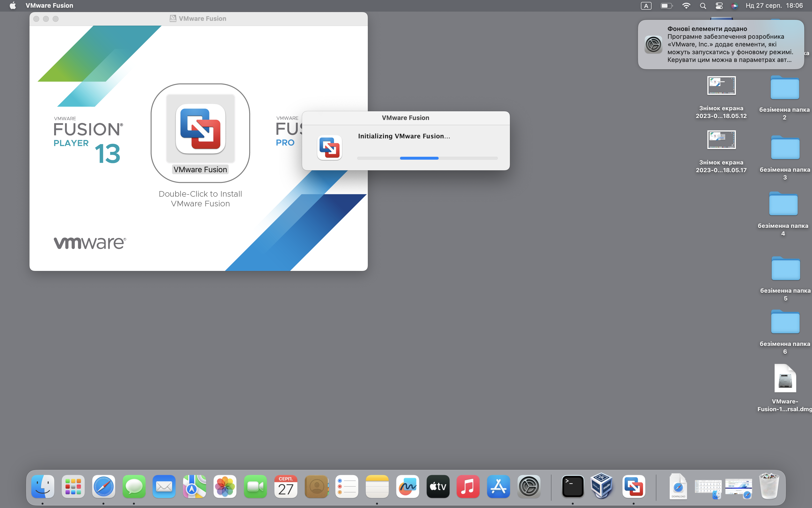
Task: Open Terminal from the Dock
Action: click(x=573, y=486)
